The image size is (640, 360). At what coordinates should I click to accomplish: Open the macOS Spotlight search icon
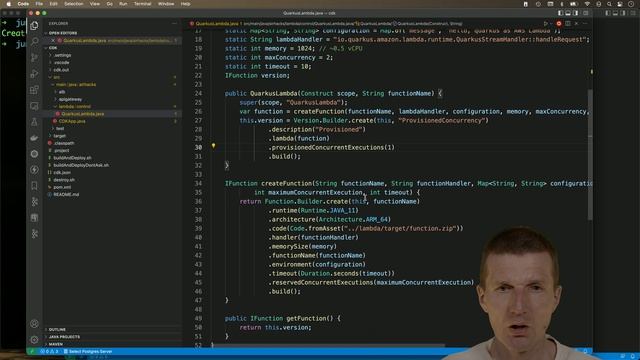click(609, 4)
